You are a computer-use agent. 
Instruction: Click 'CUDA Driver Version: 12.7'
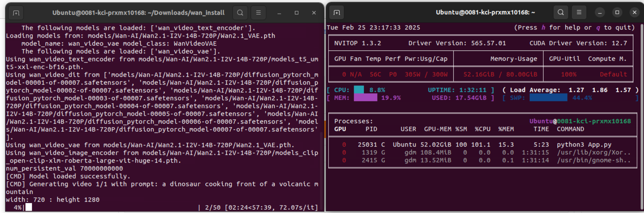[x=578, y=43]
